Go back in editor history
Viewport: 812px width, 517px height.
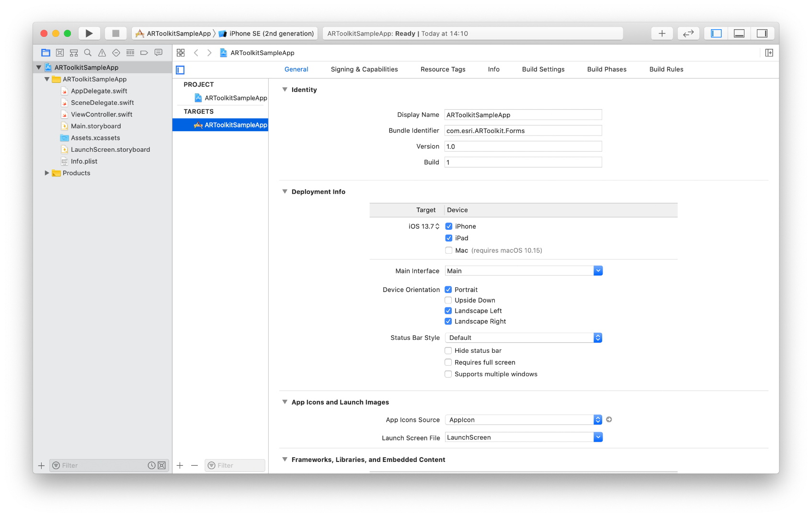pos(196,53)
